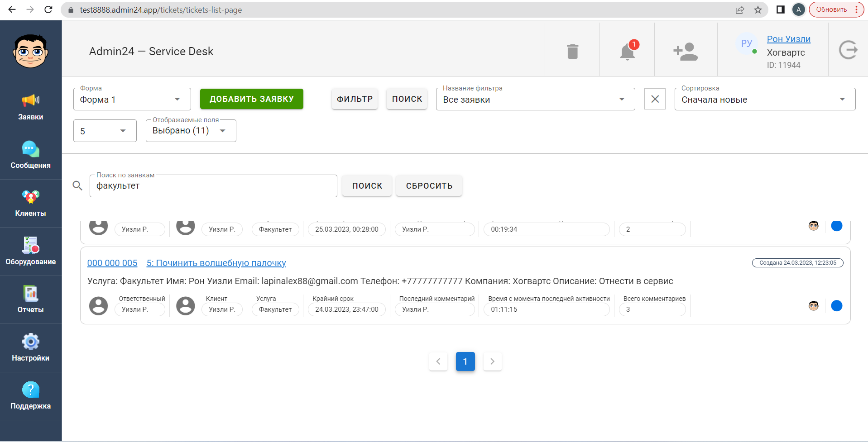Click the РУ user avatar

747,43
